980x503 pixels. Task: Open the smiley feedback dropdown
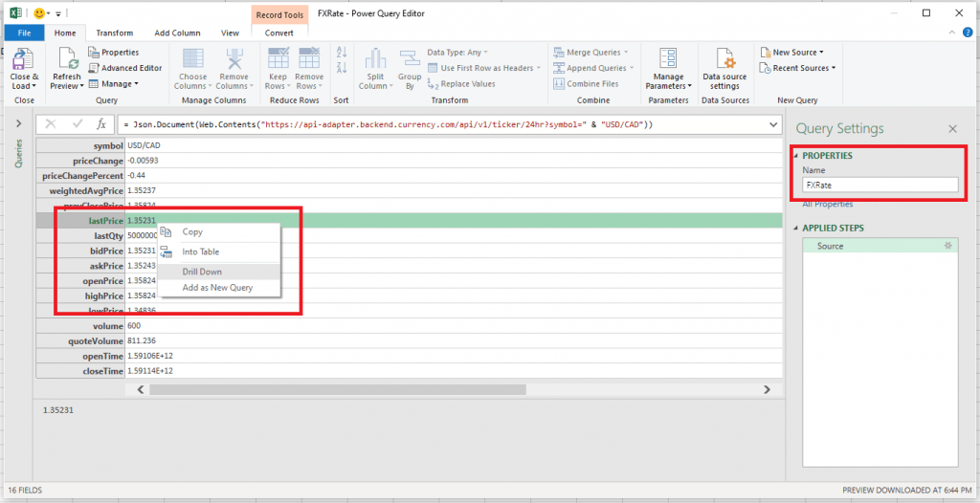point(40,13)
